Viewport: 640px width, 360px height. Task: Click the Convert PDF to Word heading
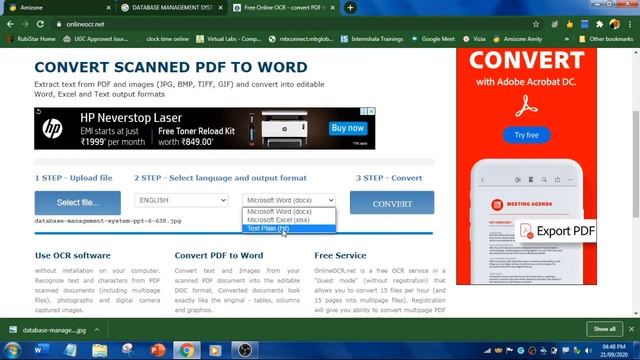(219, 256)
